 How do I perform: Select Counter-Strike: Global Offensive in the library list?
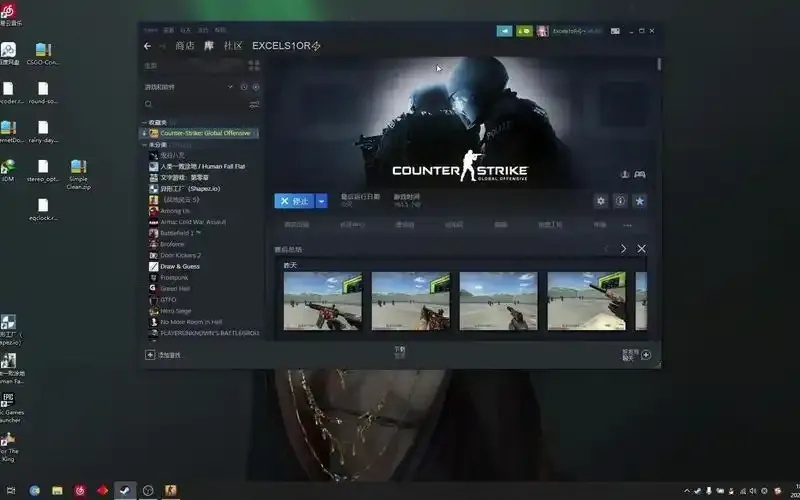coord(199,133)
